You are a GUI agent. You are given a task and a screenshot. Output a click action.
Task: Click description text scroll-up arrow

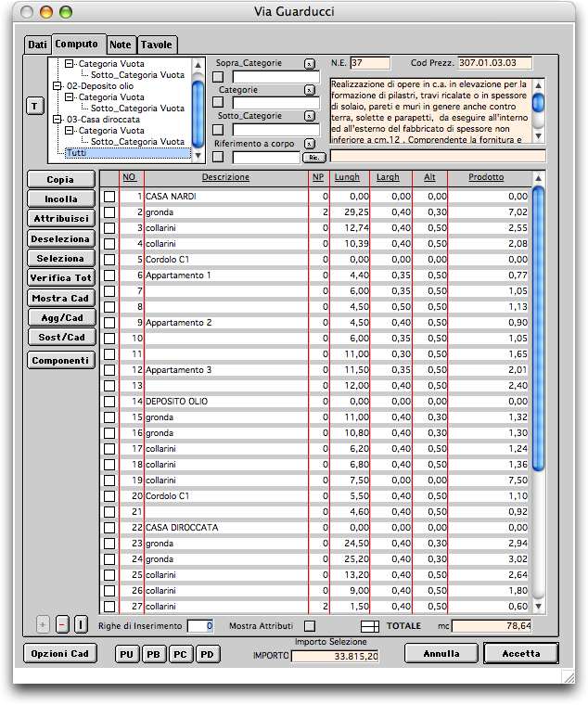pyautogui.click(x=538, y=85)
